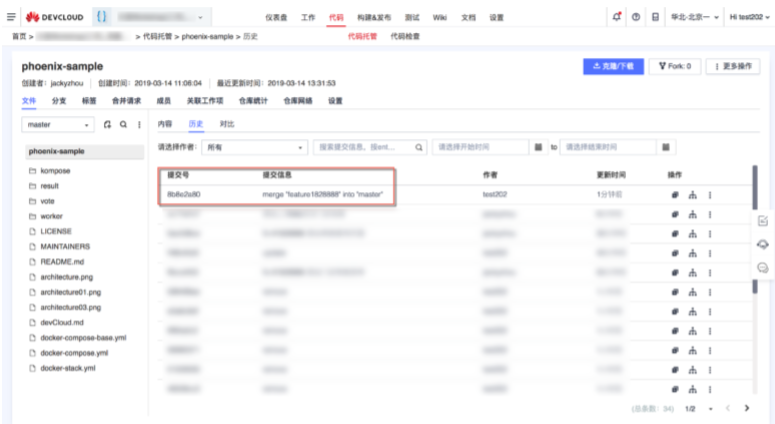This screenshot has height=424, width=775.
Task: Open the help question-mark icon
Action: tap(636, 17)
